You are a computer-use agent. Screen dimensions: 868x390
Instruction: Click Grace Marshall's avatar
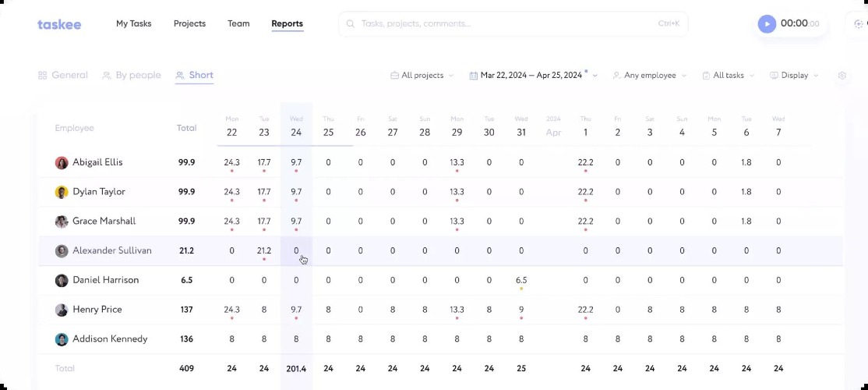(62, 221)
